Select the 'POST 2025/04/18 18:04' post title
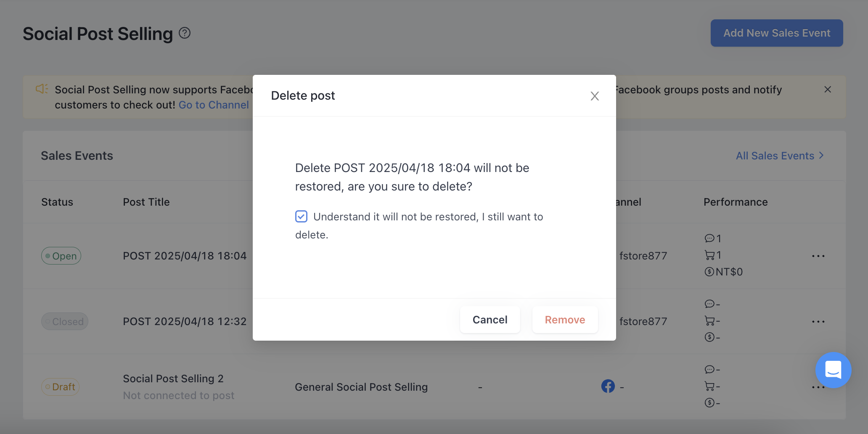The height and width of the screenshot is (434, 868). (185, 256)
